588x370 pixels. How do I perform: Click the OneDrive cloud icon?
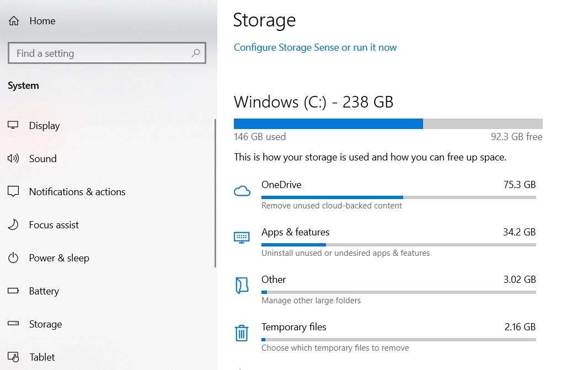pos(242,190)
